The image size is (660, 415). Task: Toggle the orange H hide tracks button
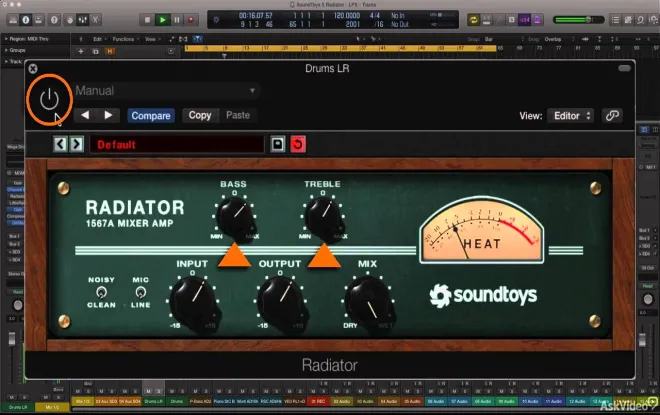click(110, 51)
